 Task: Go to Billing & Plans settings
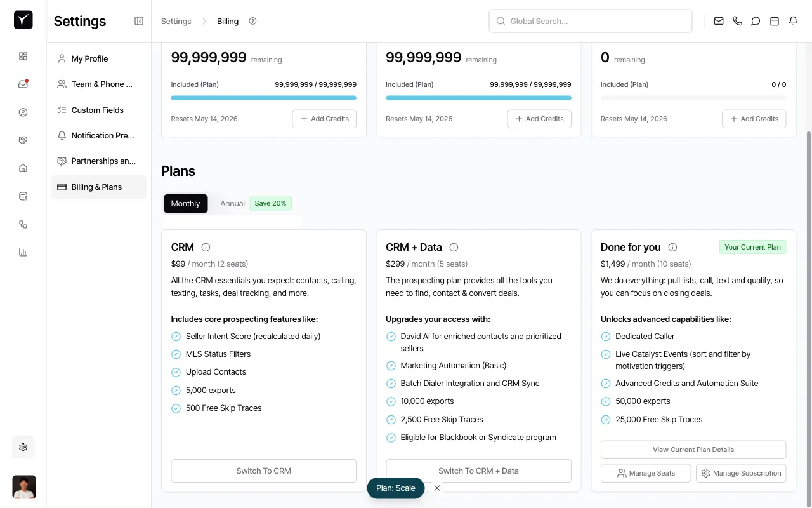coord(96,187)
